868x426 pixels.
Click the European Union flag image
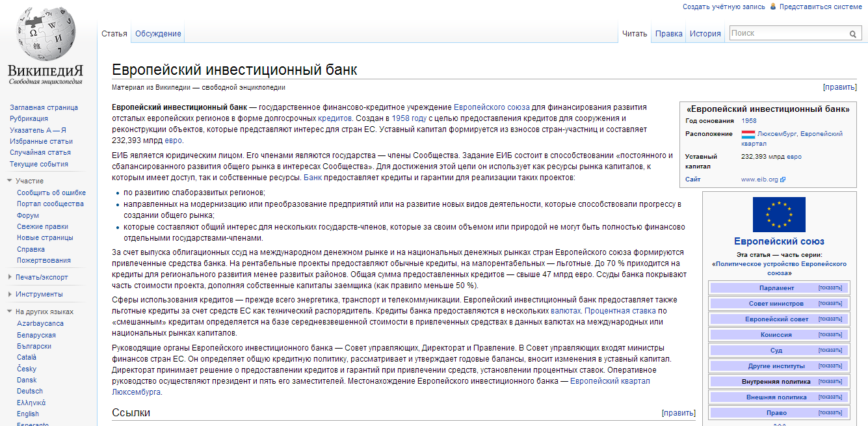(779, 215)
